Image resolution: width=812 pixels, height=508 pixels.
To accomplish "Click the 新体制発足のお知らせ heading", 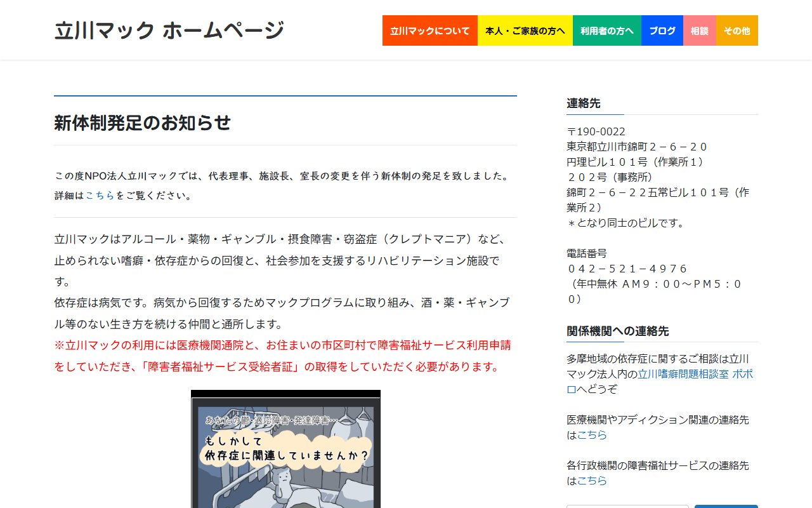I will point(143,123).
